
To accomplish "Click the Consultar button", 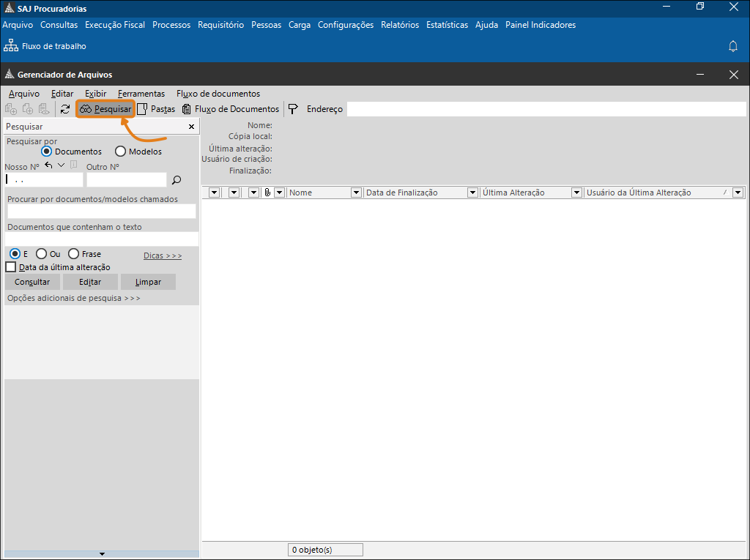I will [32, 282].
